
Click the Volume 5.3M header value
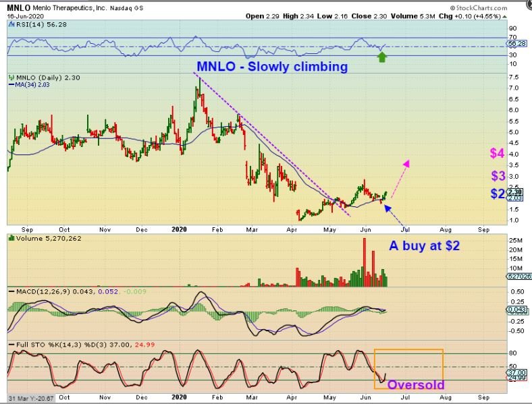pos(413,16)
